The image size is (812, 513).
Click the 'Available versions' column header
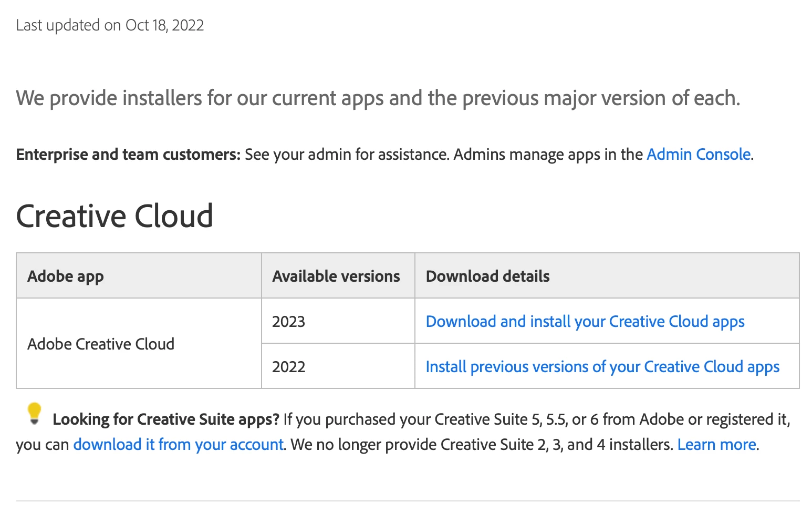click(336, 276)
